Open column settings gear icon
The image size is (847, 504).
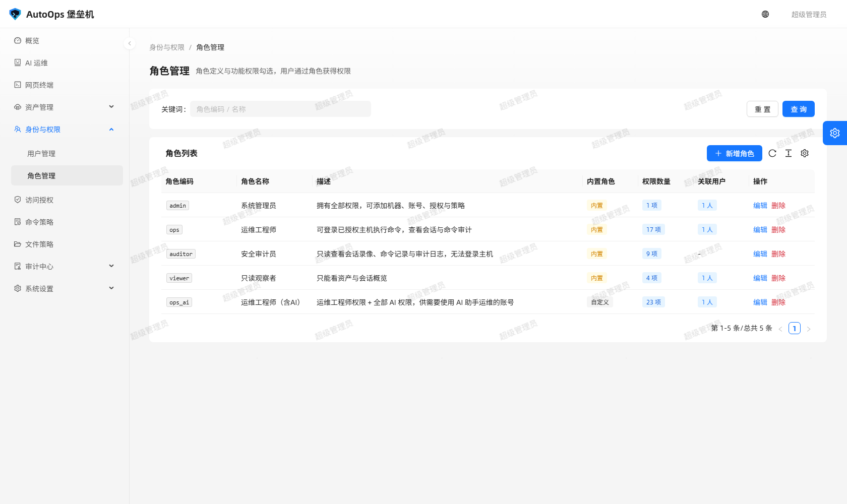click(805, 153)
